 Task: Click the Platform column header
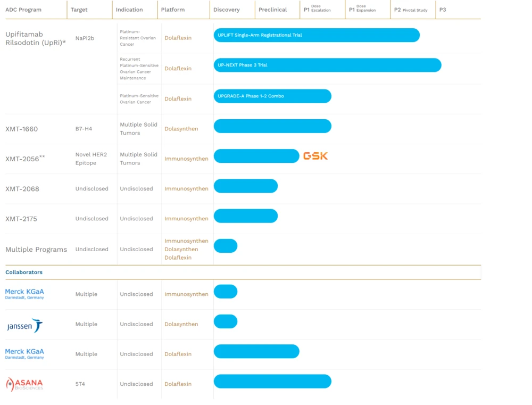[173, 10]
